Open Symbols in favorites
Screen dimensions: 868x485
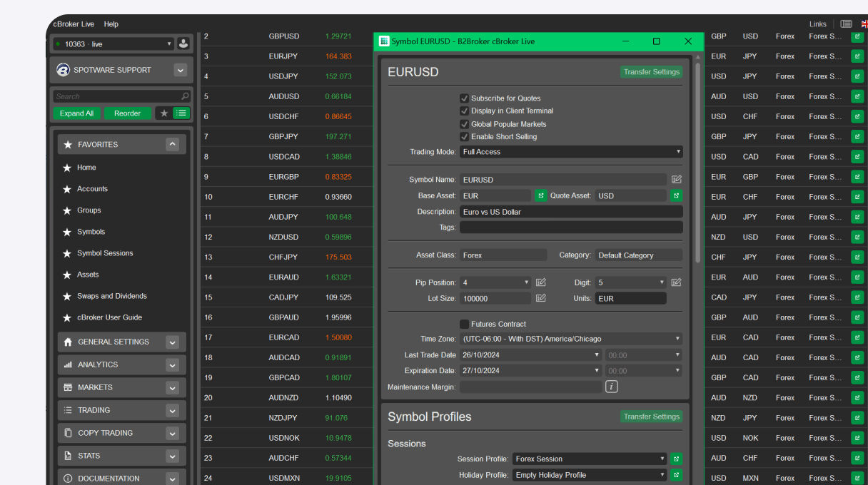coord(91,232)
